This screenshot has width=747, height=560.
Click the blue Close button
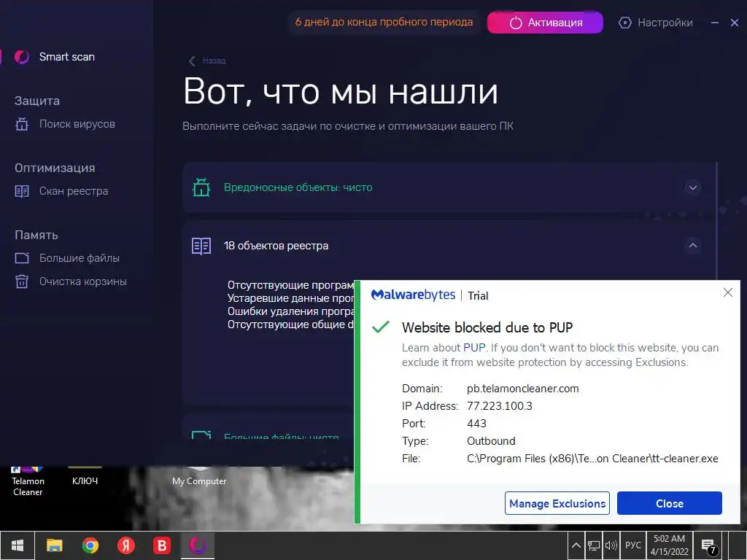(x=670, y=503)
